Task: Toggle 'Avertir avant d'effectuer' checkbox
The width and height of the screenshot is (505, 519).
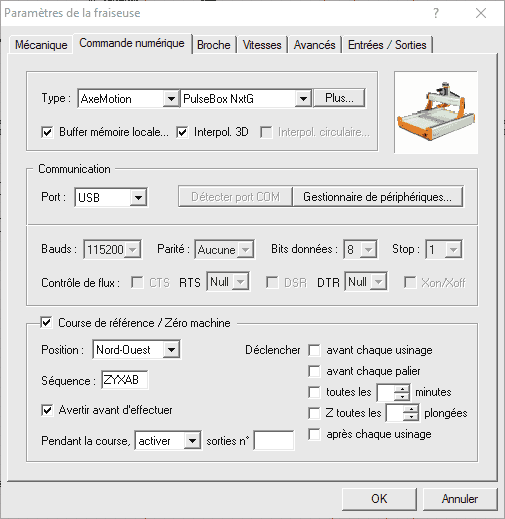Action: pos(47,410)
